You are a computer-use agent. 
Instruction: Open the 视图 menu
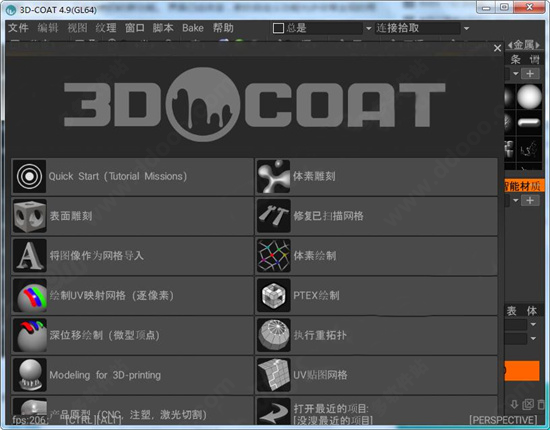[77, 28]
